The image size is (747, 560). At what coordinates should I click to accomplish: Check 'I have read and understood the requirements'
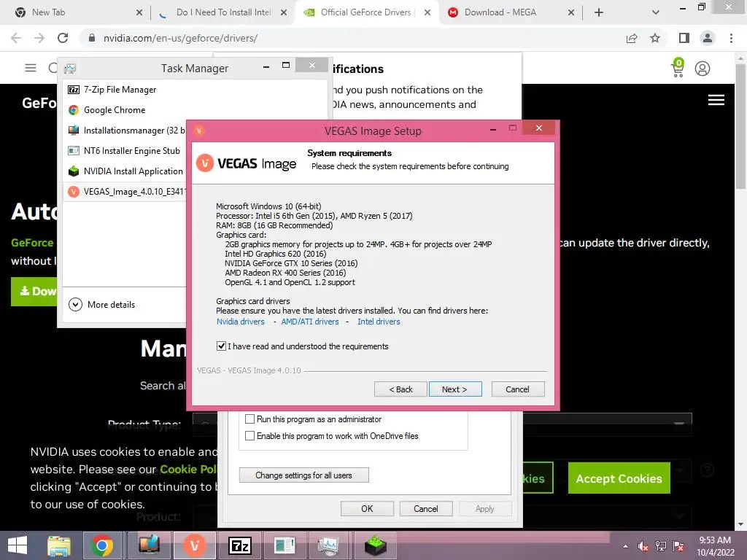(221, 346)
